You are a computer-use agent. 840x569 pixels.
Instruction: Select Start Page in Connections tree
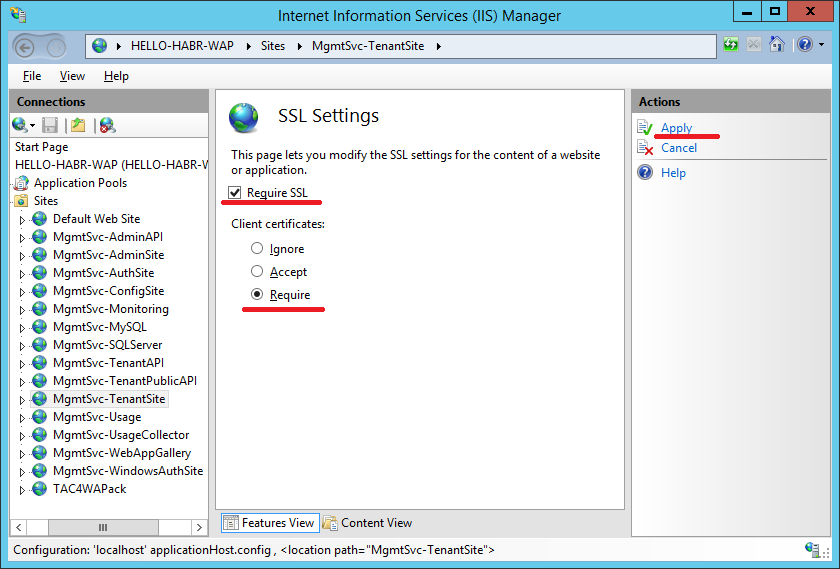pyautogui.click(x=41, y=147)
